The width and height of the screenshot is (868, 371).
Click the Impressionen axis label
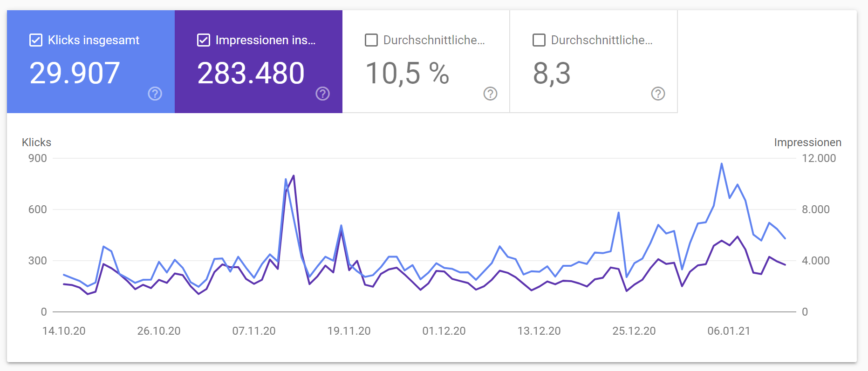pos(807,142)
